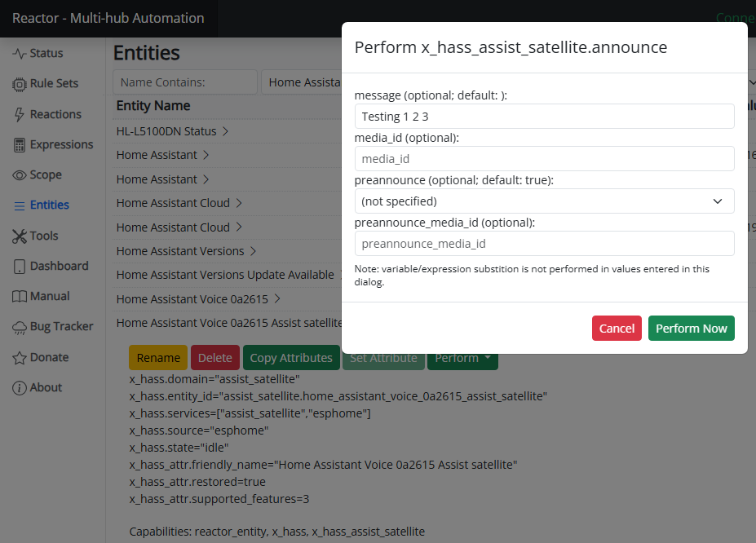Image resolution: width=756 pixels, height=543 pixels.
Task: Click the Scope eye icon
Action: click(x=20, y=175)
